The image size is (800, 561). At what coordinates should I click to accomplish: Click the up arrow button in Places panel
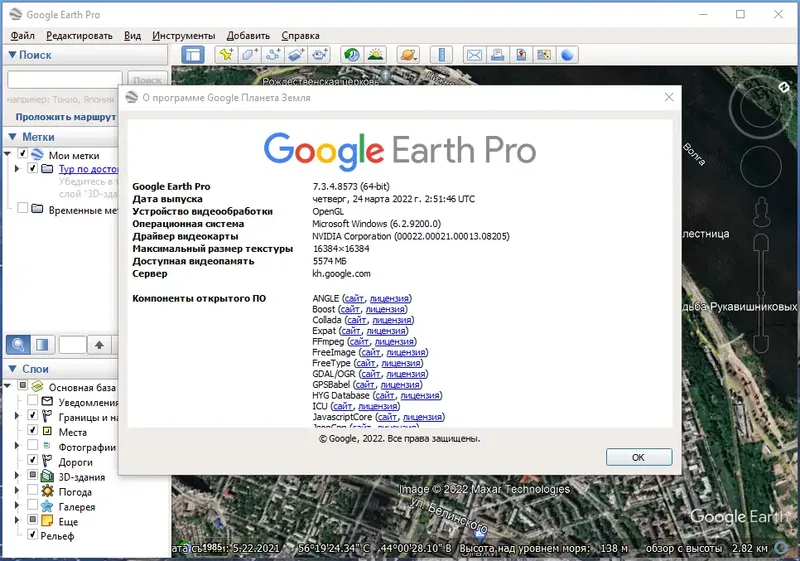[99, 345]
